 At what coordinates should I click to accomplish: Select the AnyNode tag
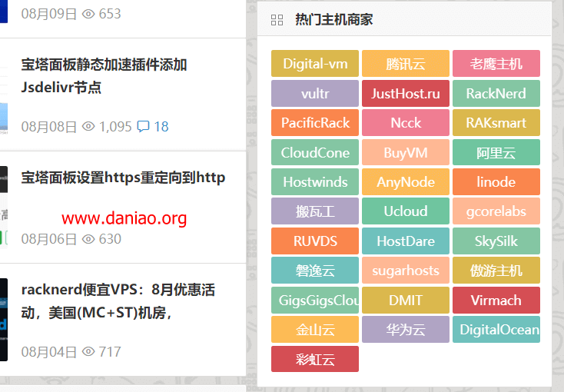tap(406, 182)
